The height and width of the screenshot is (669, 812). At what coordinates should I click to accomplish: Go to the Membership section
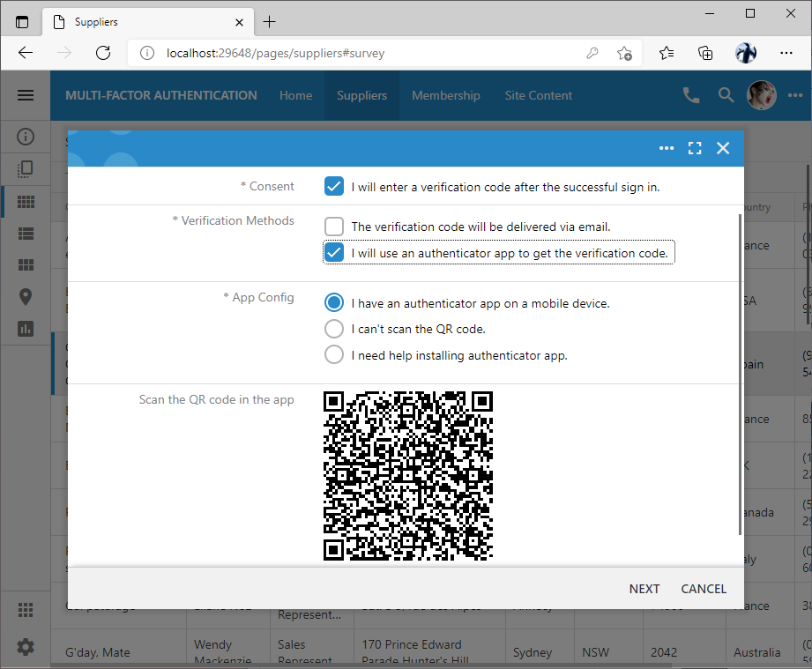[x=446, y=95]
